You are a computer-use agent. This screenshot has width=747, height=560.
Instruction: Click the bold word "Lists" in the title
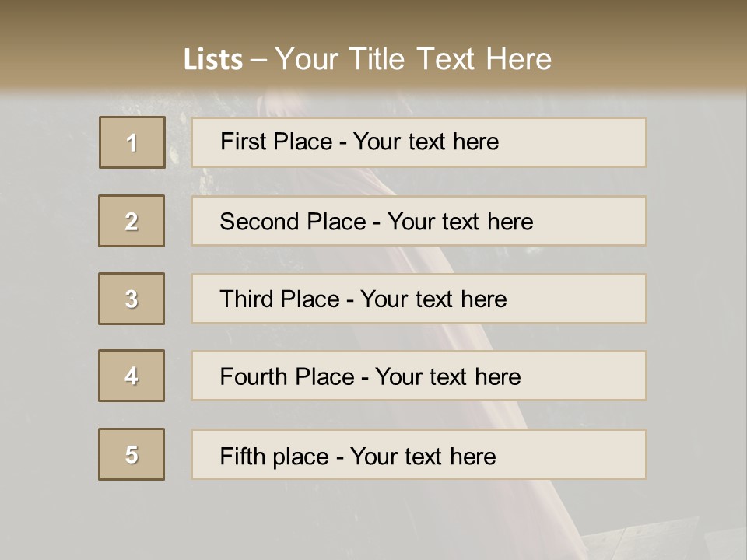tap(213, 60)
